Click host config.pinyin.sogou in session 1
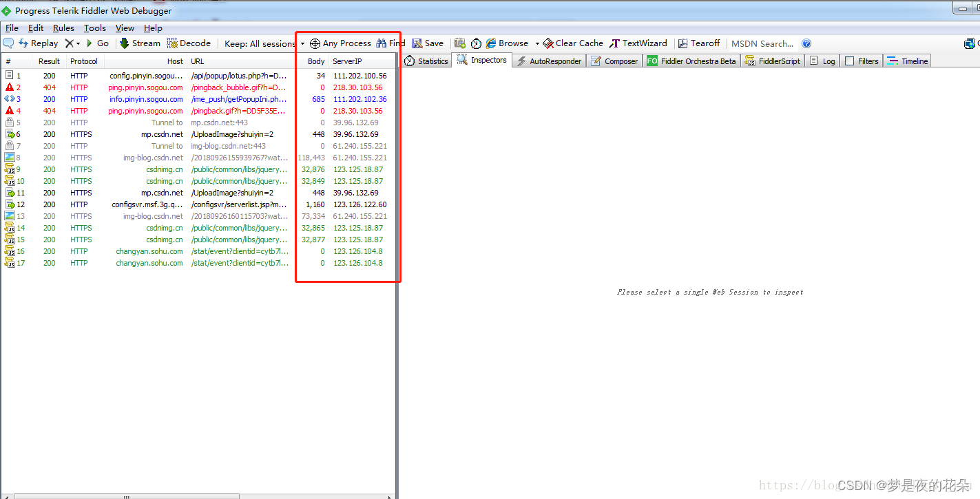980x499 pixels. pos(147,76)
